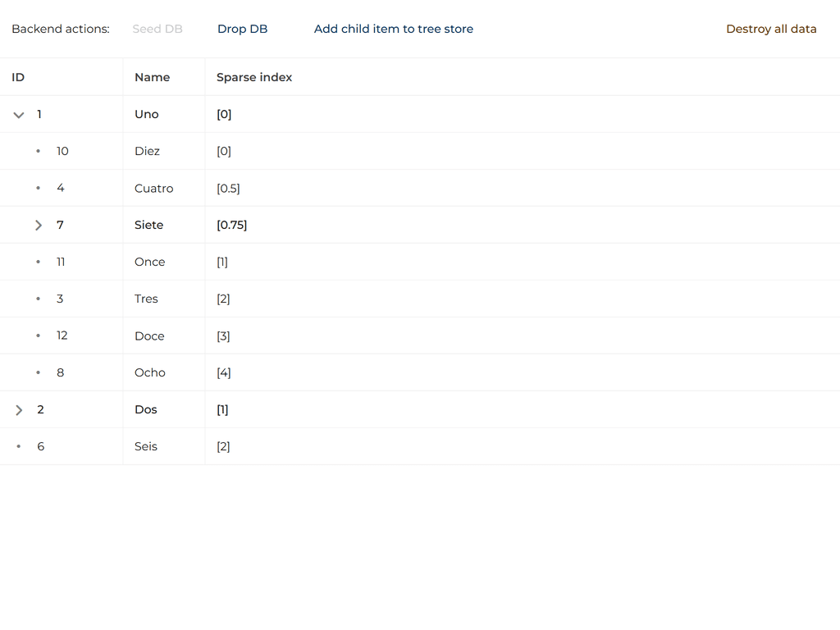Select the Once tree row
The height and width of the screenshot is (630, 840).
tap(150, 262)
